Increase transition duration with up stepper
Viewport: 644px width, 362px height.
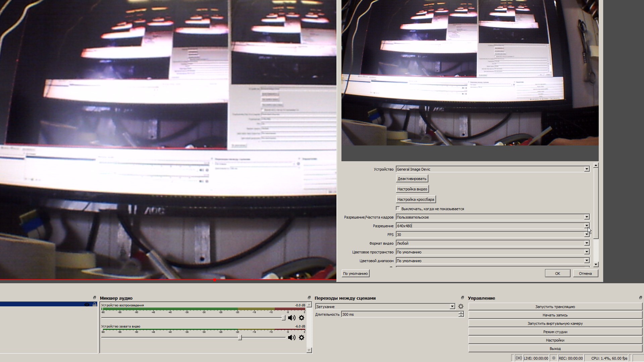pyautogui.click(x=461, y=313)
